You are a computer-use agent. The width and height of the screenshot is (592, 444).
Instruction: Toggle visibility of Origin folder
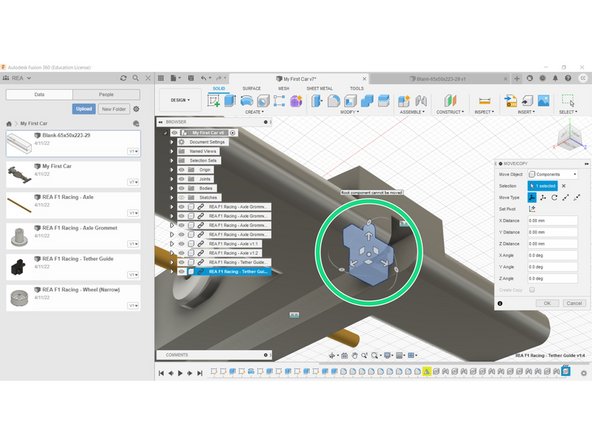click(182, 170)
